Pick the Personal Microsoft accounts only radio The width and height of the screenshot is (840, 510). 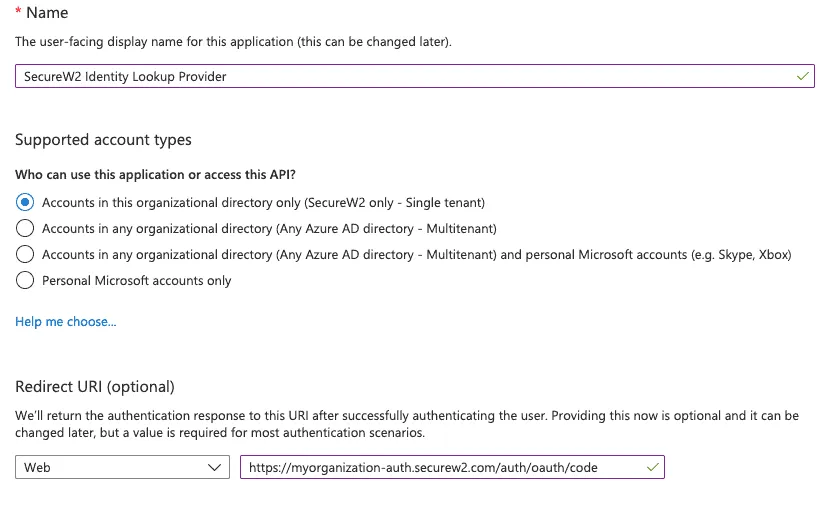click(25, 281)
